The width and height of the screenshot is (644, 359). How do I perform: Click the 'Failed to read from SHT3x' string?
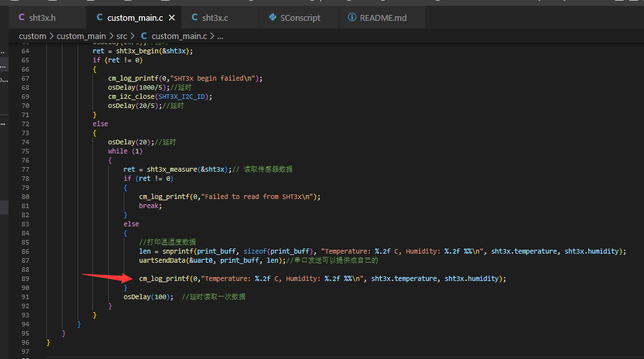click(x=259, y=196)
